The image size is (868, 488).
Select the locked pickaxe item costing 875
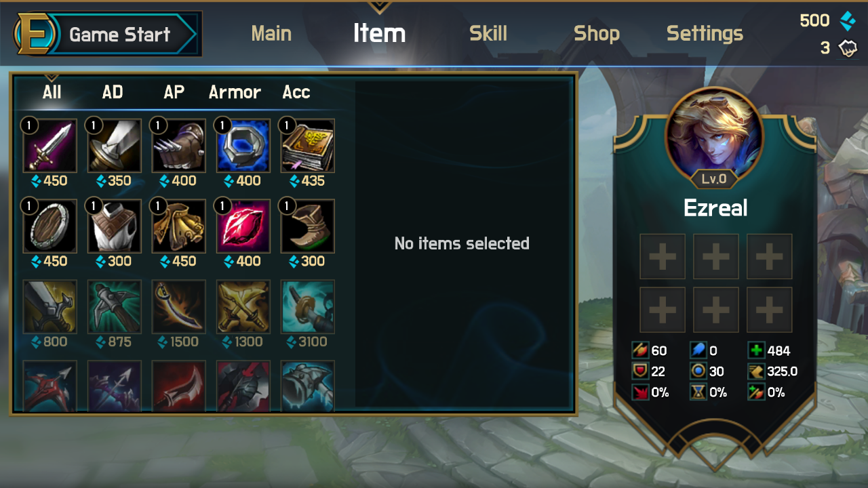tap(115, 306)
